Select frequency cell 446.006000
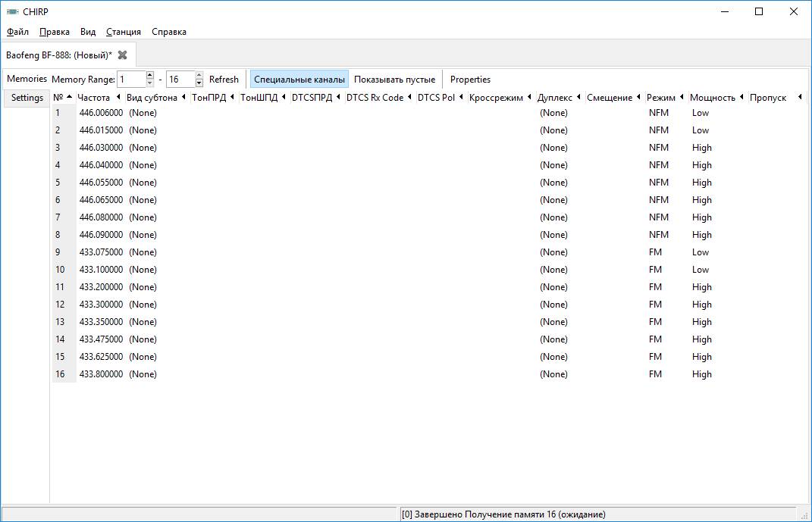 click(x=101, y=112)
